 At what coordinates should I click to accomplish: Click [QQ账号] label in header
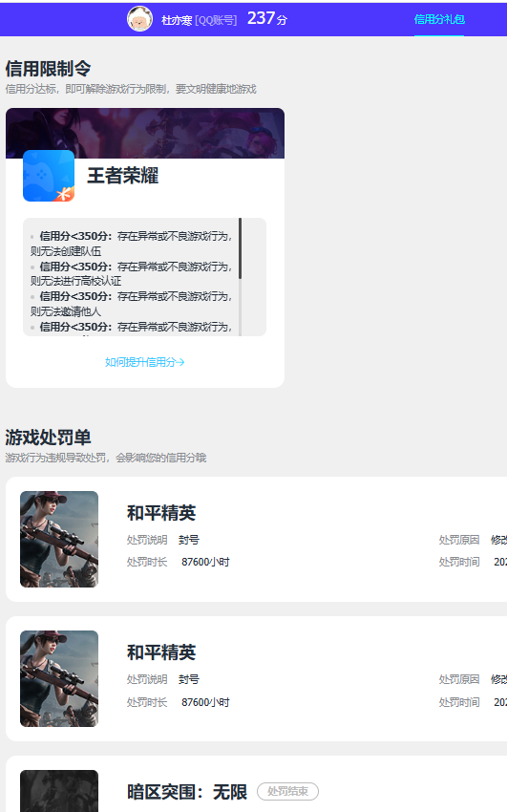[x=216, y=20]
